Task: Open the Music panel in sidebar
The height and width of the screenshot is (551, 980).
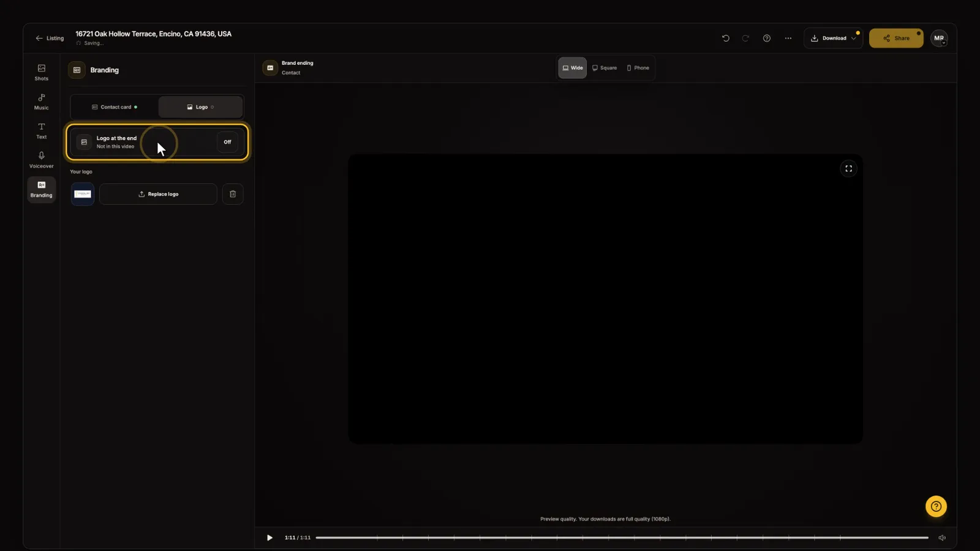Action: (41, 102)
